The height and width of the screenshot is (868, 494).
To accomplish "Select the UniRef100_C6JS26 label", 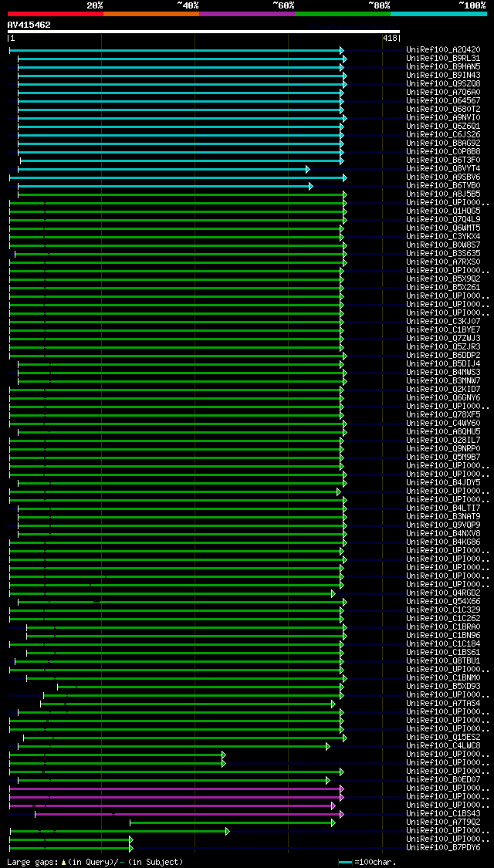I will tap(443, 134).
